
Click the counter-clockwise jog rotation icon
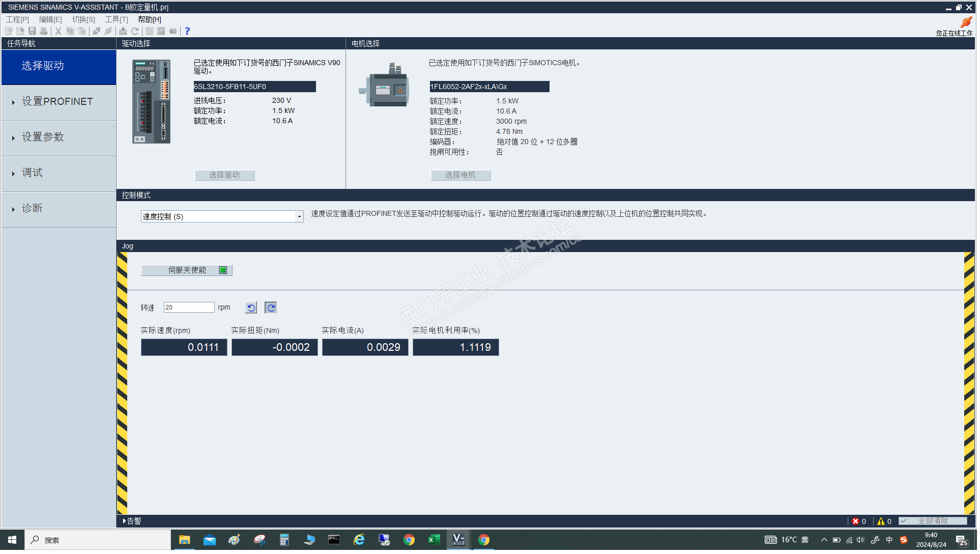pos(251,309)
